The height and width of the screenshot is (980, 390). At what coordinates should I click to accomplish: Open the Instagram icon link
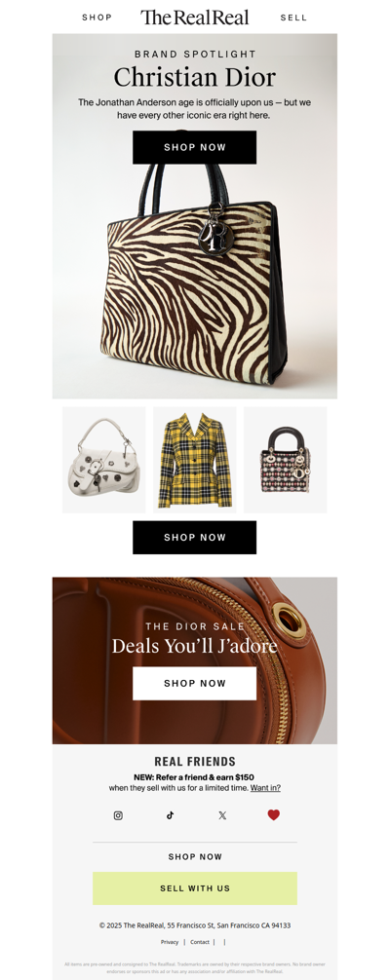click(x=118, y=815)
